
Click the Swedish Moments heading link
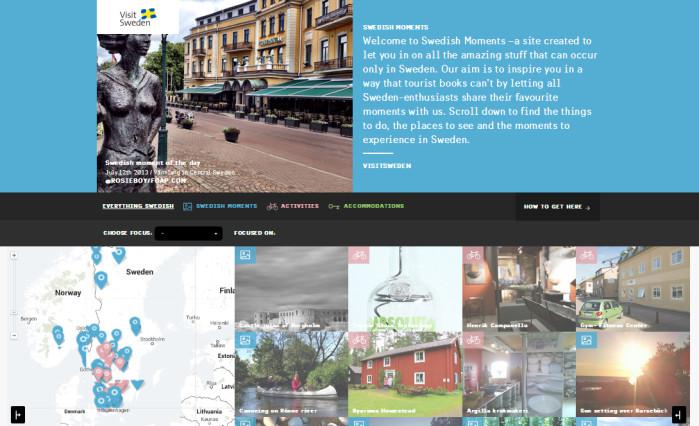click(x=395, y=27)
